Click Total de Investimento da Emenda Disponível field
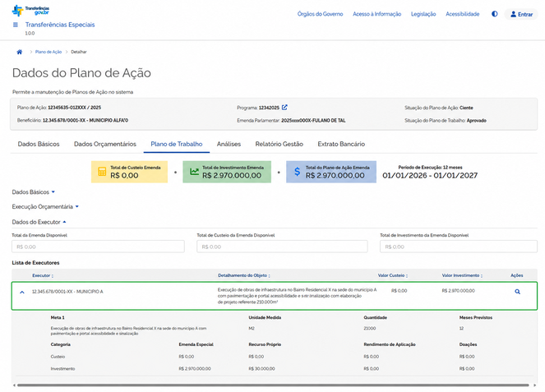This screenshot has height=392, width=545. (x=459, y=247)
